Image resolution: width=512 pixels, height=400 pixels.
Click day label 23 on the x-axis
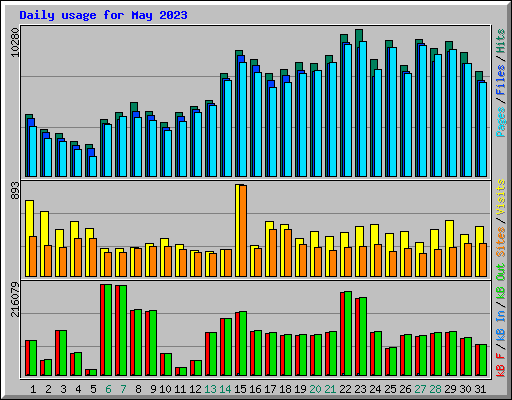click(x=360, y=389)
